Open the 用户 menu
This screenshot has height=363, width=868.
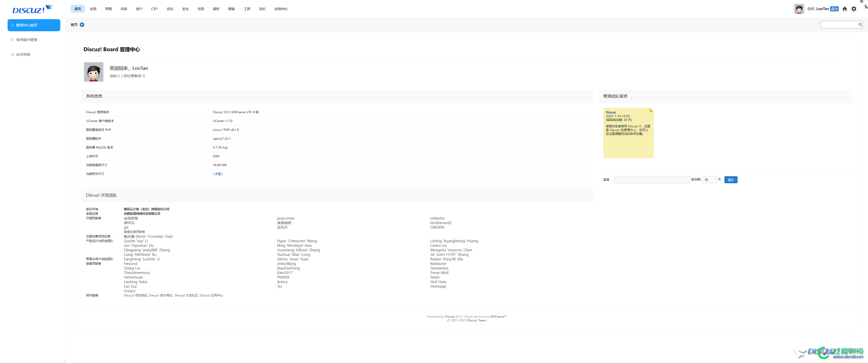(x=139, y=9)
